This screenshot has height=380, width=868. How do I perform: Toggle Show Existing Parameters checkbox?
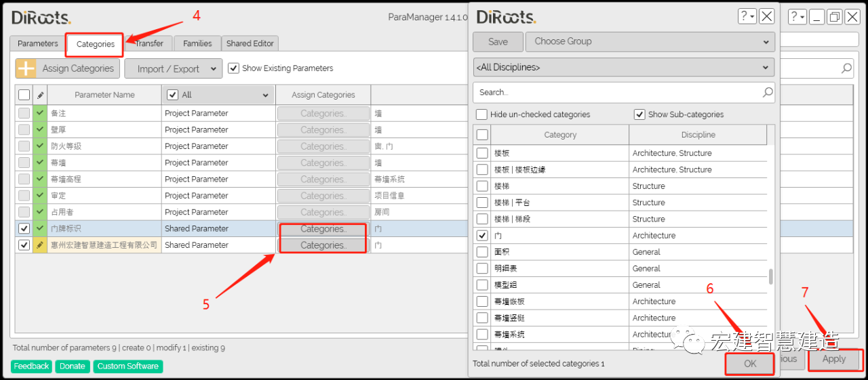tap(233, 68)
